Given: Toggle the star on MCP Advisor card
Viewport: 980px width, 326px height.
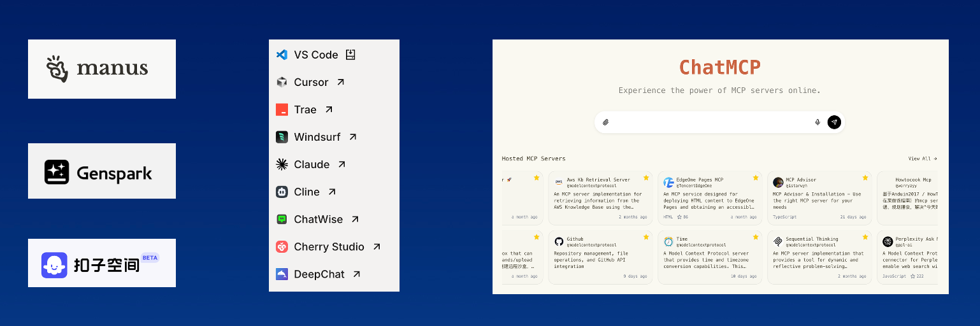Looking at the screenshot, I should pyautogui.click(x=865, y=178).
